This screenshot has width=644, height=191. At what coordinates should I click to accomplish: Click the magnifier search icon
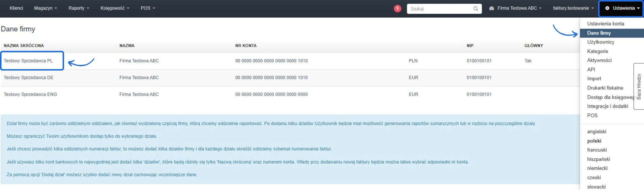tap(476, 9)
